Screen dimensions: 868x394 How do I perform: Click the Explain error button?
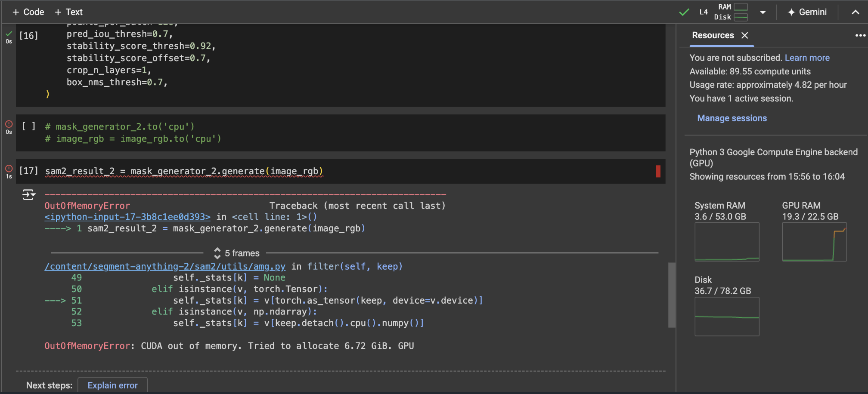tap(112, 385)
